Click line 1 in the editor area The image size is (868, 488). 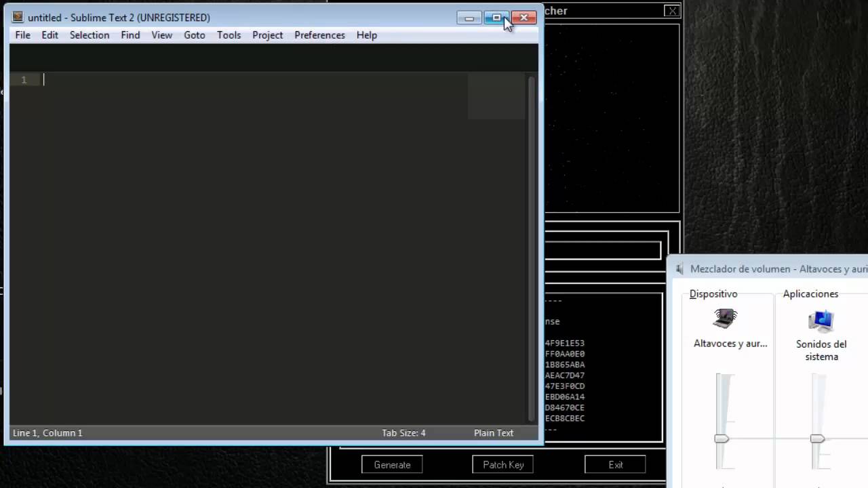(254, 80)
